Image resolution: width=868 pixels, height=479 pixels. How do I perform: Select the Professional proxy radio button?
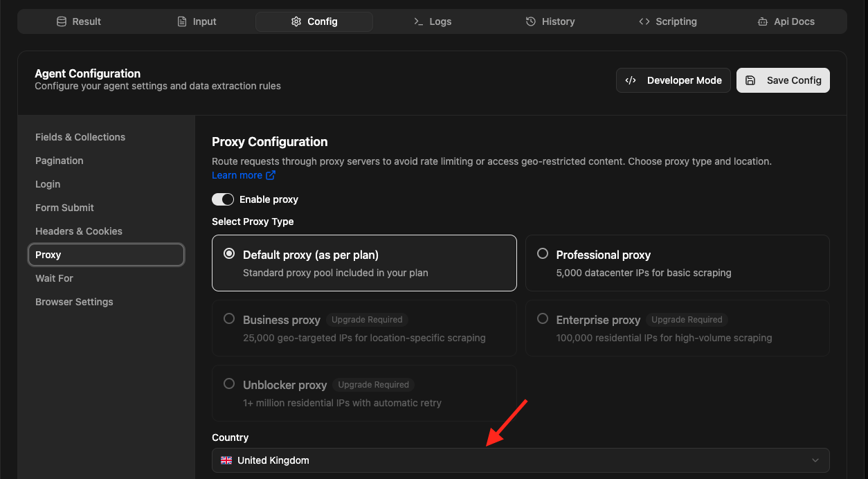[x=543, y=254]
